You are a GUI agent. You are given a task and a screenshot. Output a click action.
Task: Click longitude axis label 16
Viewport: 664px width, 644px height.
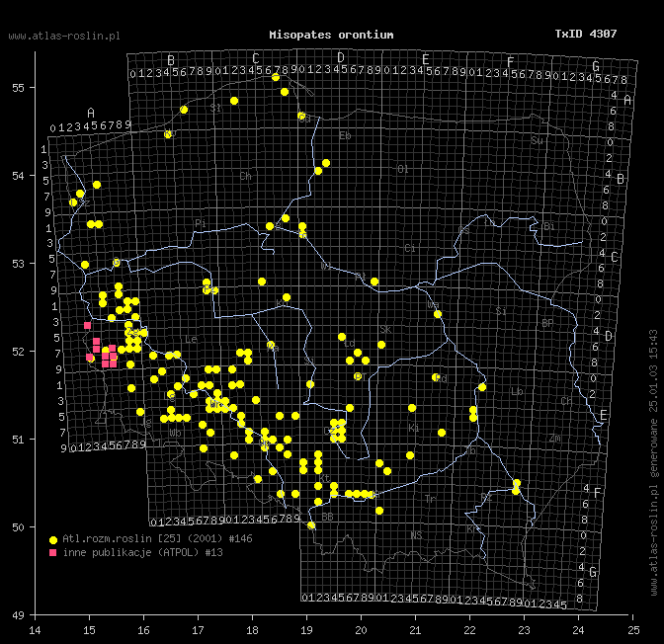(x=143, y=630)
